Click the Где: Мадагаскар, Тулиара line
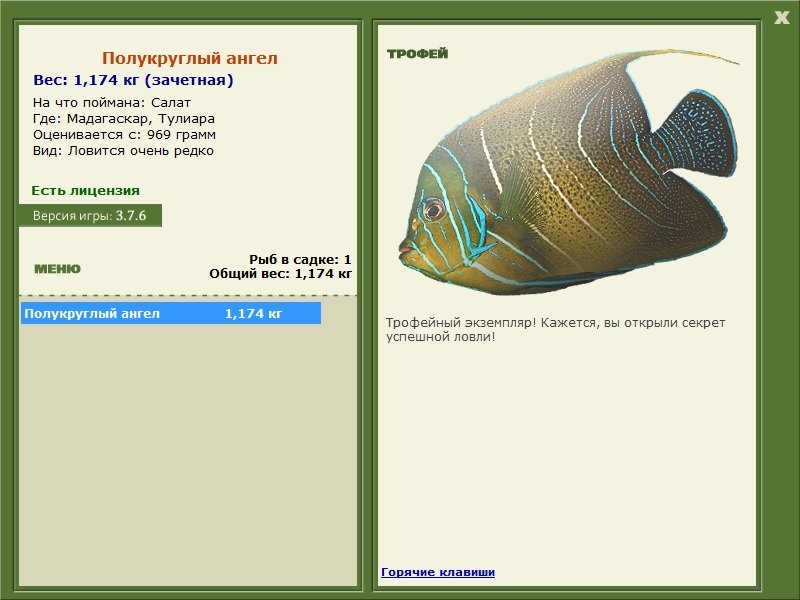Viewport: 800px width, 600px height. coord(124,119)
